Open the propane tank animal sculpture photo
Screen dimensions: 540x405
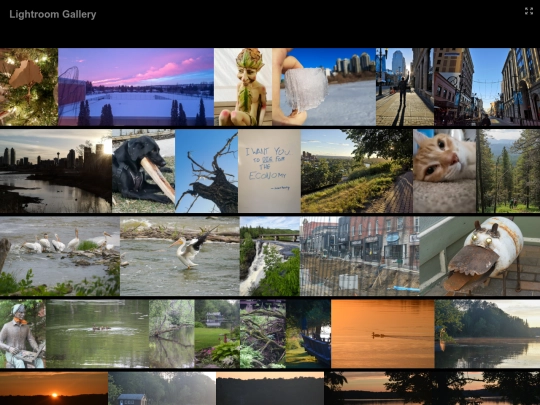click(480, 256)
